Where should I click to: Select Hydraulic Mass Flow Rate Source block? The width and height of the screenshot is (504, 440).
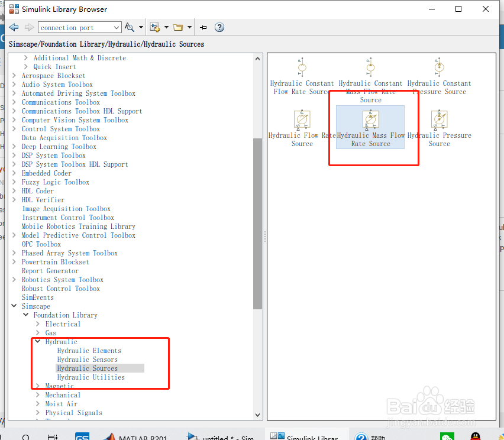click(x=370, y=127)
